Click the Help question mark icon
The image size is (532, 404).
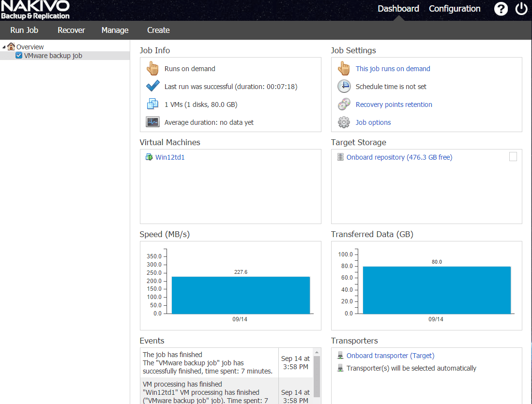[x=501, y=9]
